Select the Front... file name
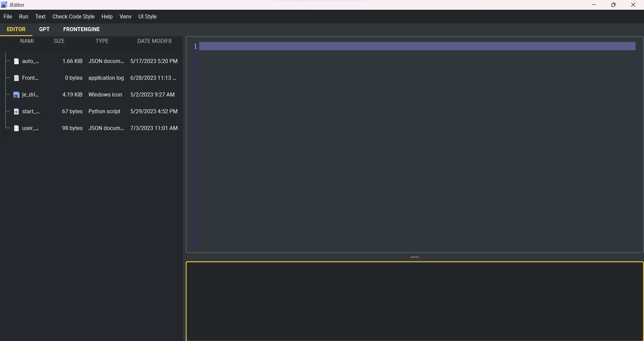644x341 pixels. point(30,78)
